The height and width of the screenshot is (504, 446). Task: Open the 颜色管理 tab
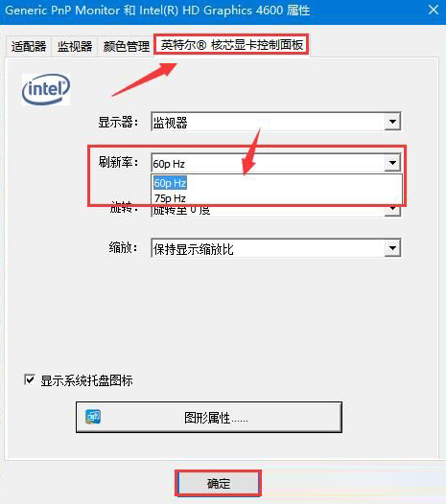point(127,46)
